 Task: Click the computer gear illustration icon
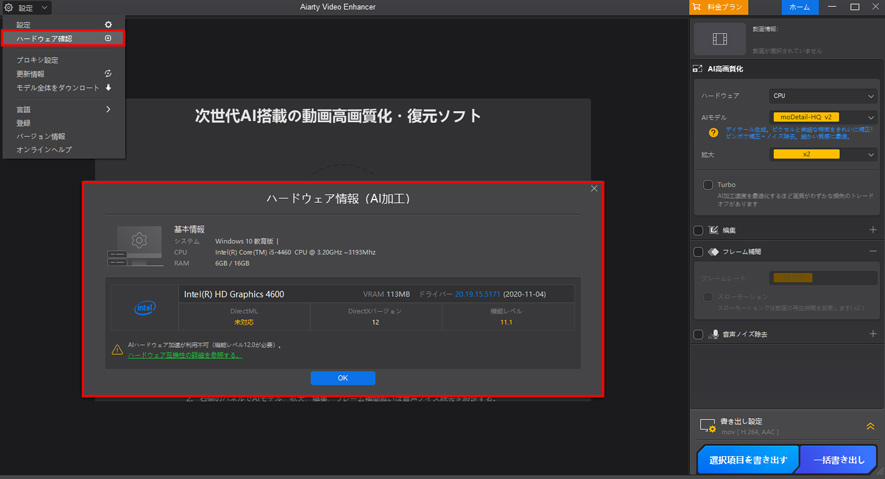[135, 246]
